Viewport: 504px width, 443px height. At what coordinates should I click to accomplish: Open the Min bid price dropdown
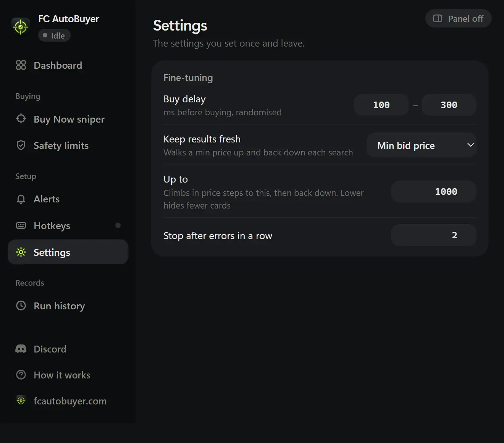tap(422, 145)
